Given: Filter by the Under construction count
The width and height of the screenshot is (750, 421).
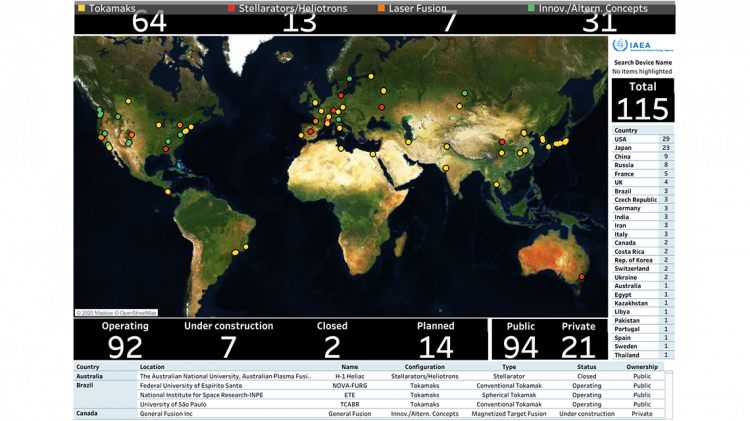Looking at the screenshot, I should (x=229, y=340).
